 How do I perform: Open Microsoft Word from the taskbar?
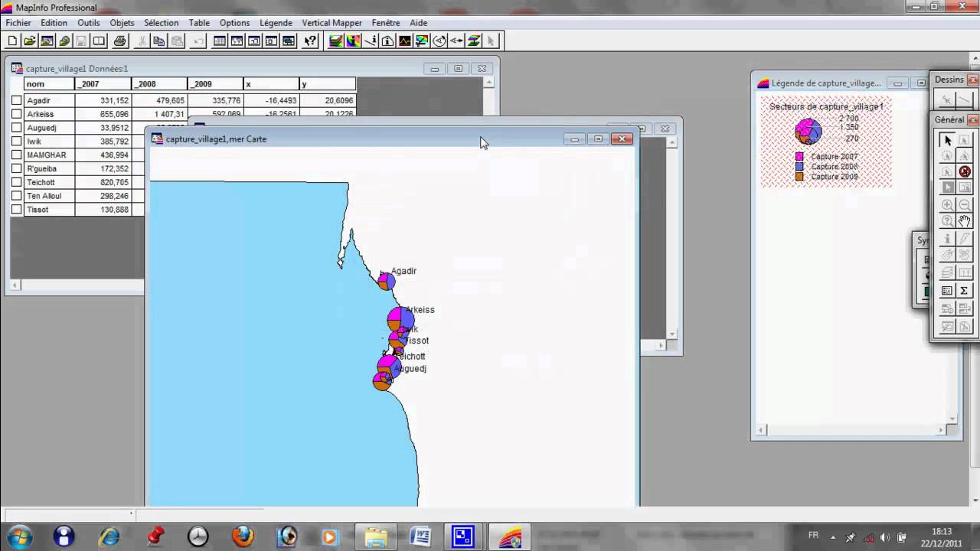click(420, 536)
